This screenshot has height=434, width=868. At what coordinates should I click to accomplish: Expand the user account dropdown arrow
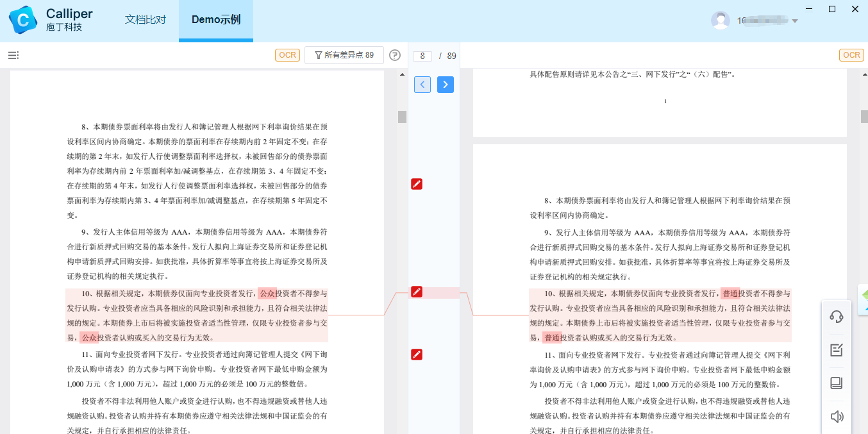click(795, 21)
